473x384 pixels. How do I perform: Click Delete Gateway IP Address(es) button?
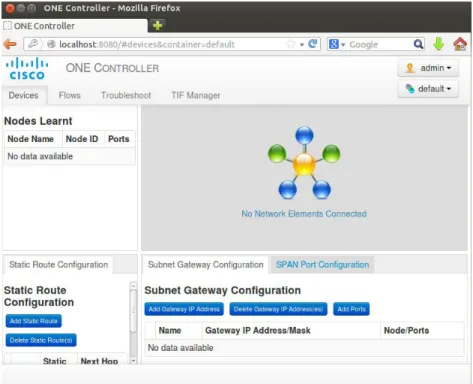coord(278,309)
